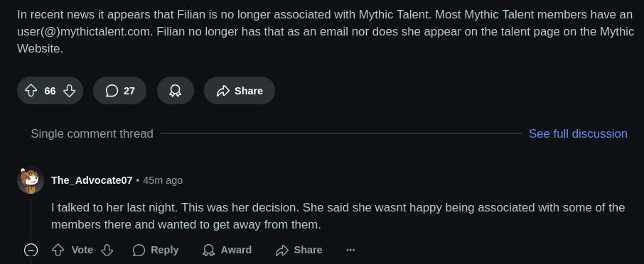Downvote the post about Filian
644x264 pixels.
coord(69,91)
